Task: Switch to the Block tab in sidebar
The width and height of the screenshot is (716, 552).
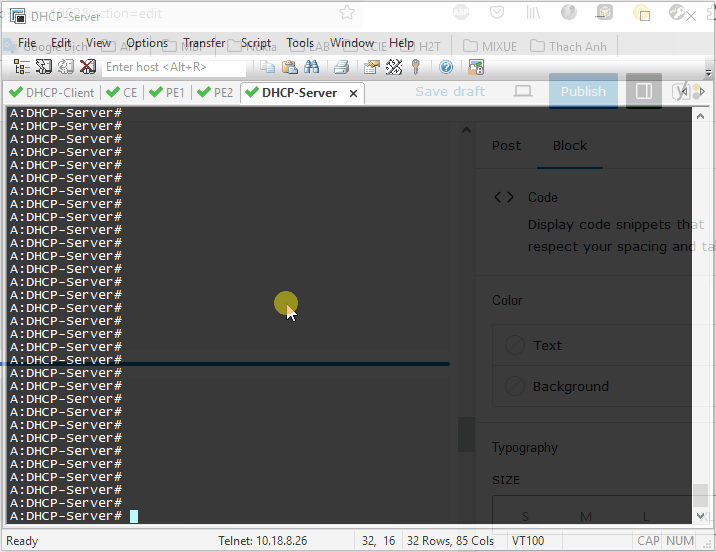Action: [x=570, y=146]
